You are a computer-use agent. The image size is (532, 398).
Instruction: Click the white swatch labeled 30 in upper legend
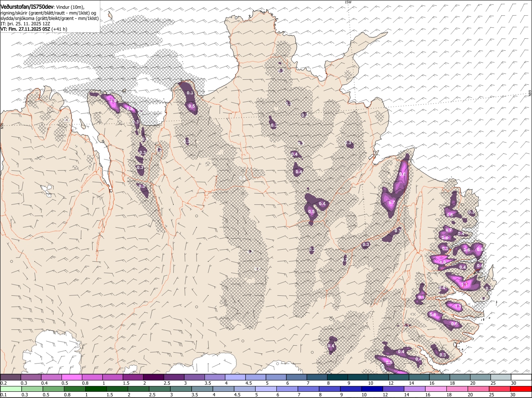522,377
